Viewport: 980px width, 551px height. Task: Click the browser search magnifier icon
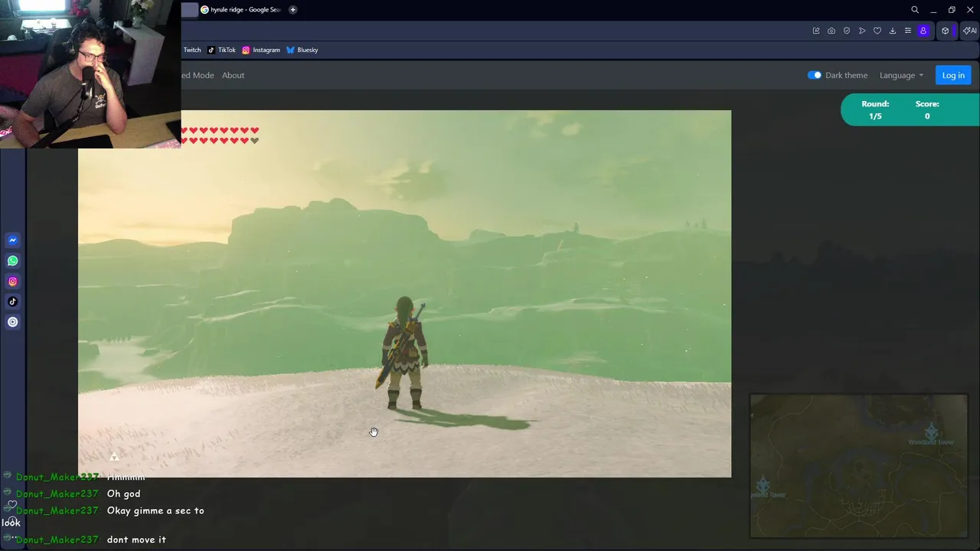[x=915, y=10]
